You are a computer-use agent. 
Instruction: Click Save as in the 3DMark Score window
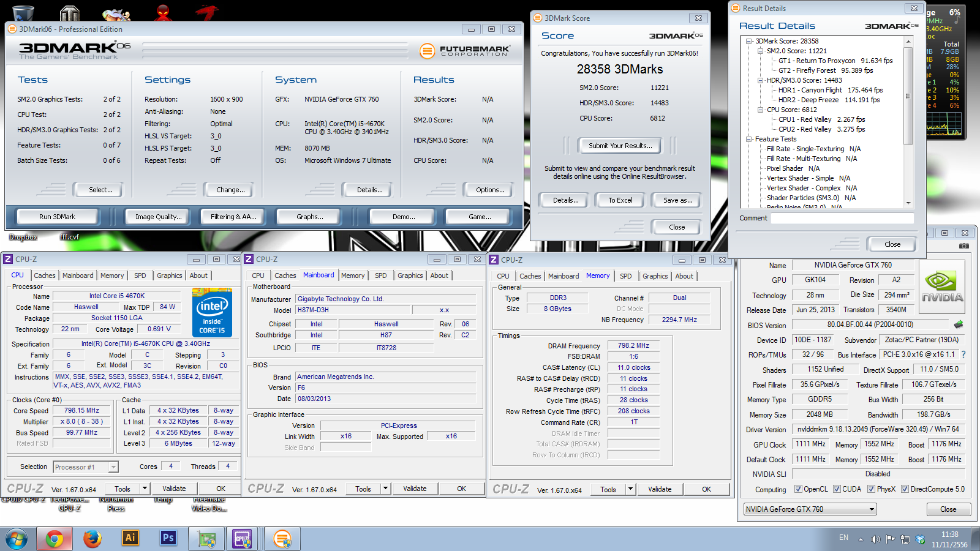coord(678,200)
